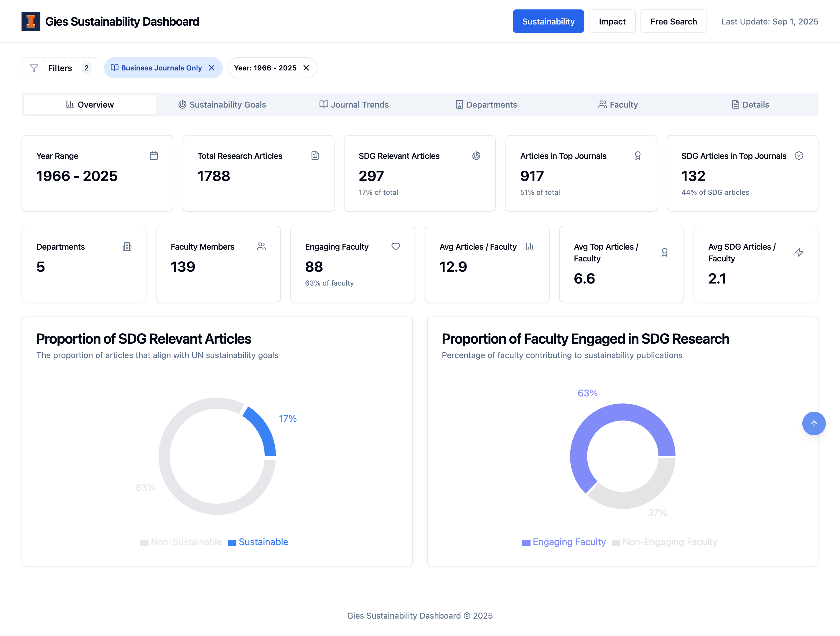Remove the Business Journals Only filter
This screenshot has height=636, width=840.
point(212,67)
